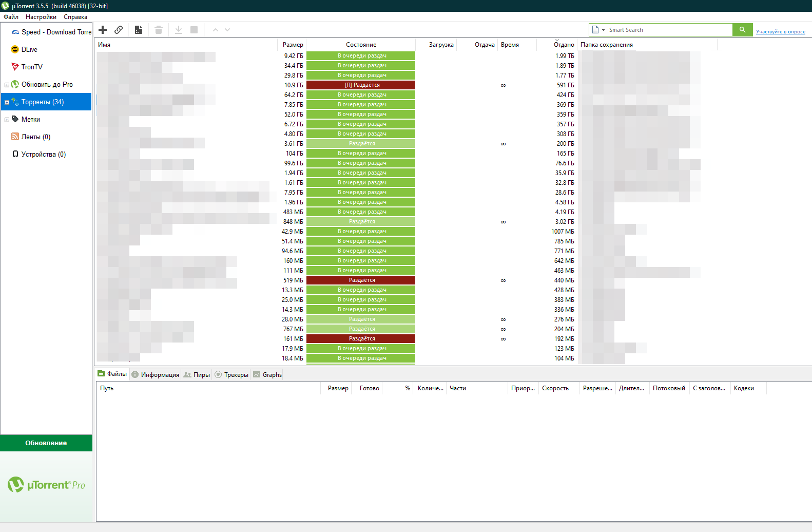Switch to the Трекеры tab
812x532 pixels.
(231, 374)
